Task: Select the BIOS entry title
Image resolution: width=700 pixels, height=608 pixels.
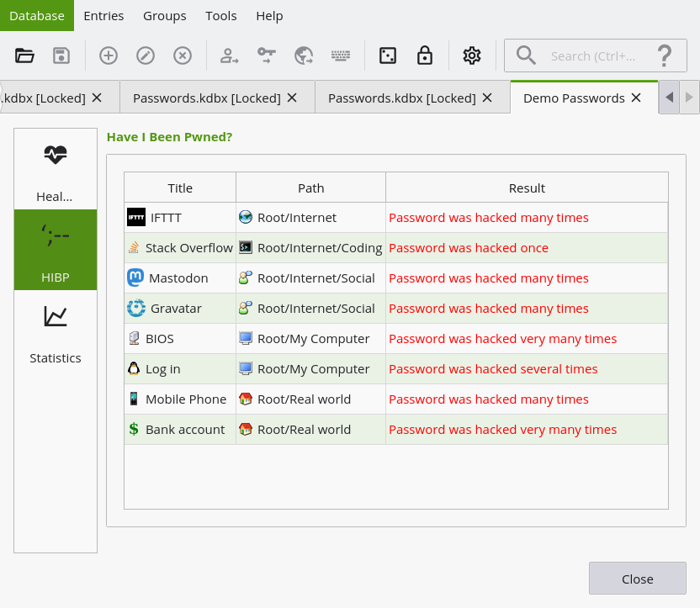Action: point(159,339)
